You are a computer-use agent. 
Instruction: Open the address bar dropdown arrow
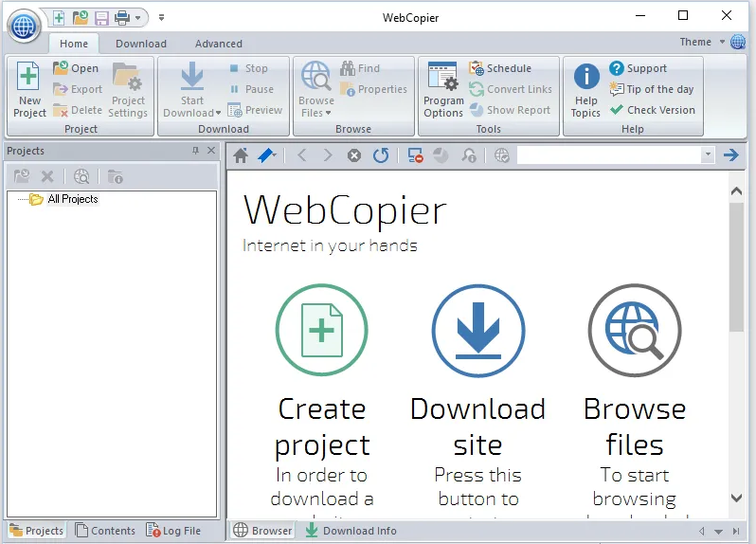point(708,154)
